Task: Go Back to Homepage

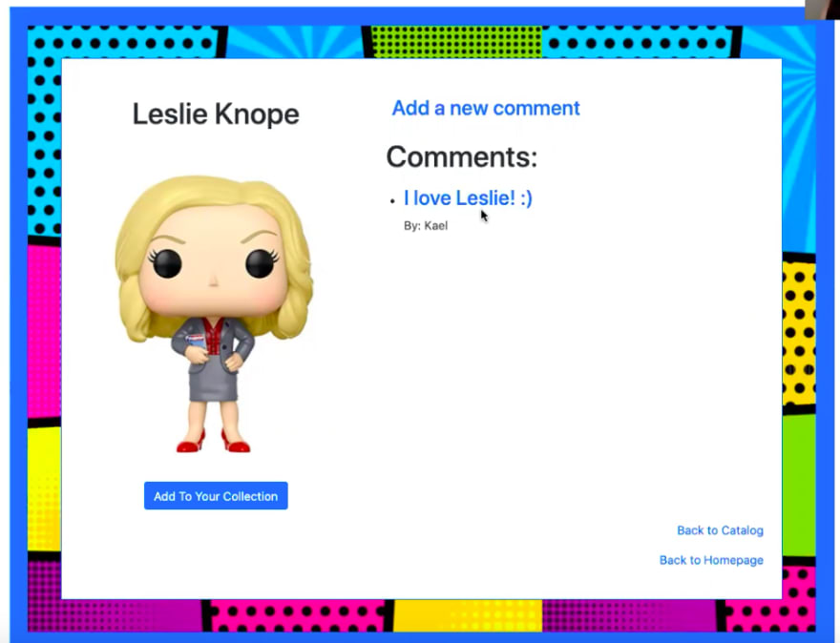Action: 711,560
